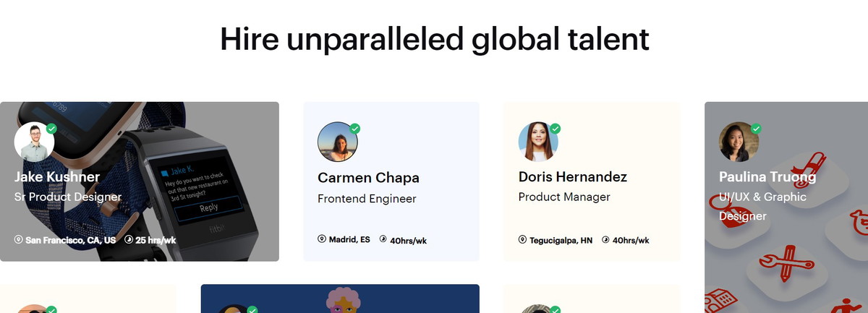Click location pin beside Tegucigalpa, HN

coord(522,239)
